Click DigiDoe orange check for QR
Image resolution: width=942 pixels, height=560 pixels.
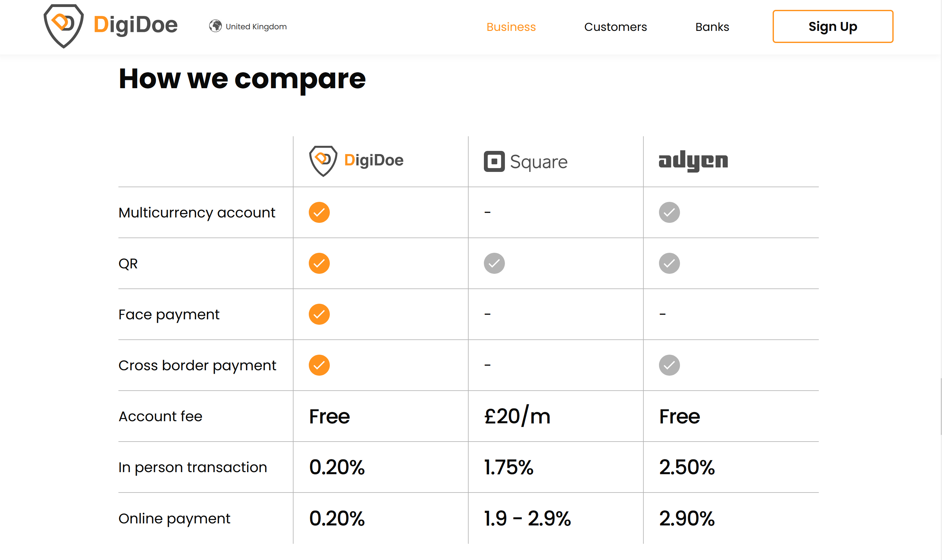pos(319,263)
